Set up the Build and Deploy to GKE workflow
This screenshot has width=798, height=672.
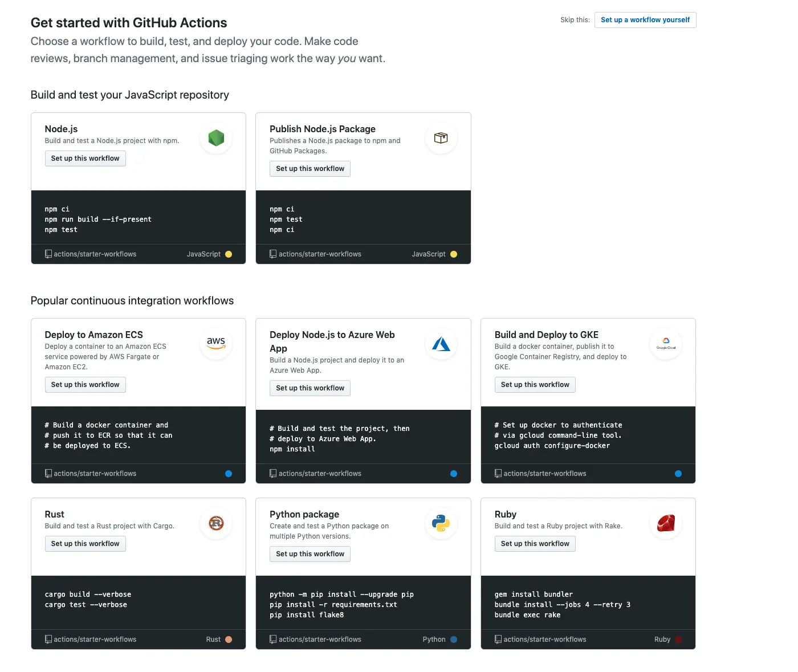pos(535,385)
